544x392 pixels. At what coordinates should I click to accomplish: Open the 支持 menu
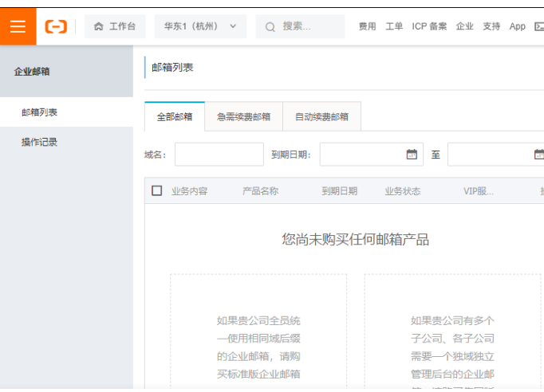pos(491,26)
